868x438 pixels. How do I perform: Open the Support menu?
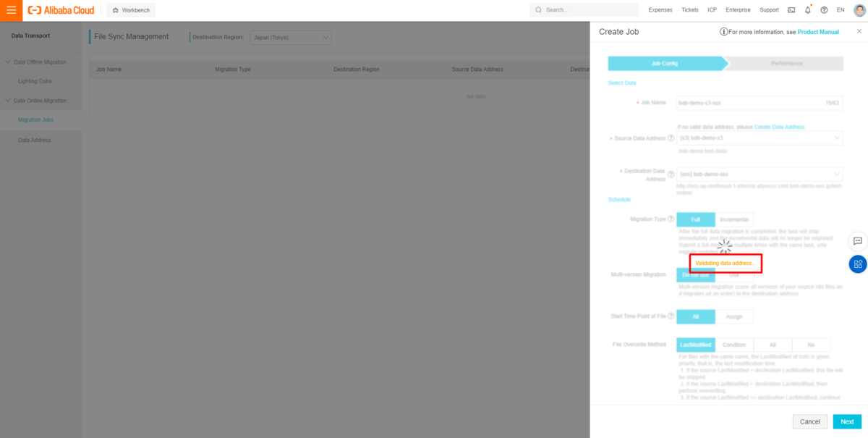[x=770, y=10]
